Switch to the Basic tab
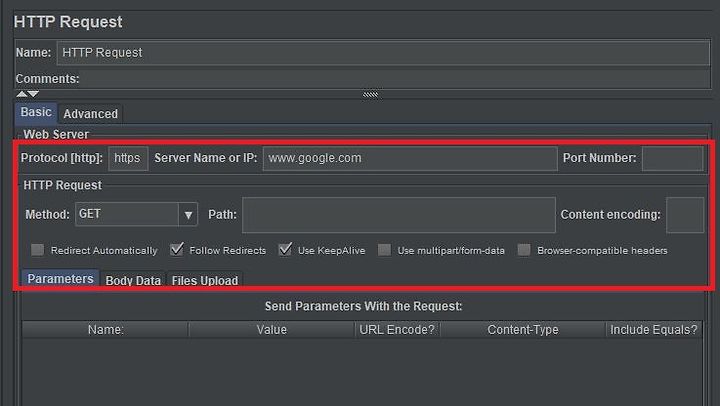The height and width of the screenshot is (406, 720). click(x=36, y=113)
